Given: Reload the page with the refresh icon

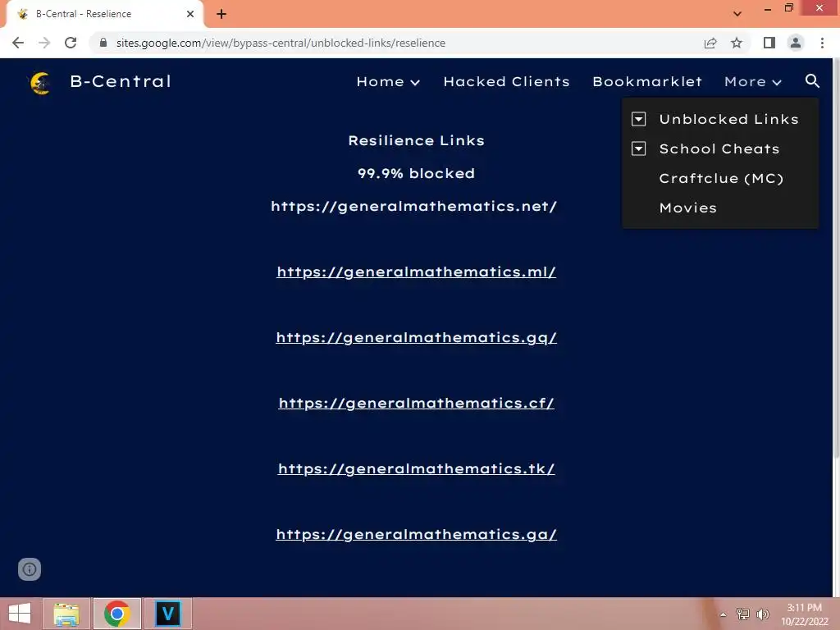Looking at the screenshot, I should [71, 43].
